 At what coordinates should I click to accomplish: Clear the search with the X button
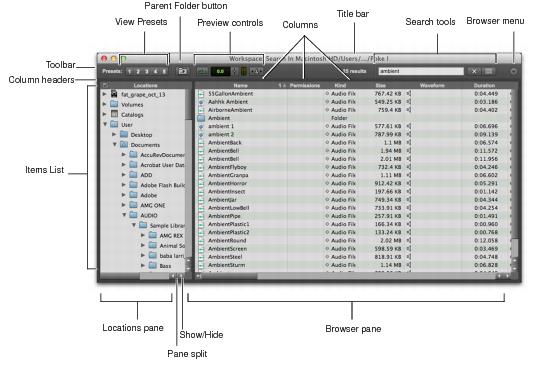tap(474, 71)
